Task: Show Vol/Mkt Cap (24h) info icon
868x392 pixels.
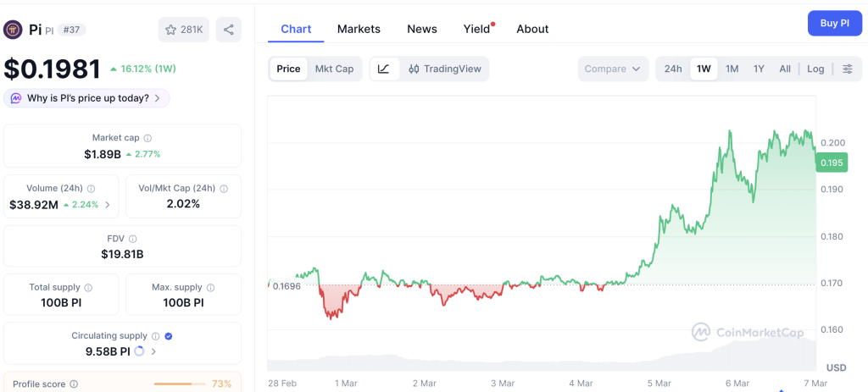Action: point(224,189)
